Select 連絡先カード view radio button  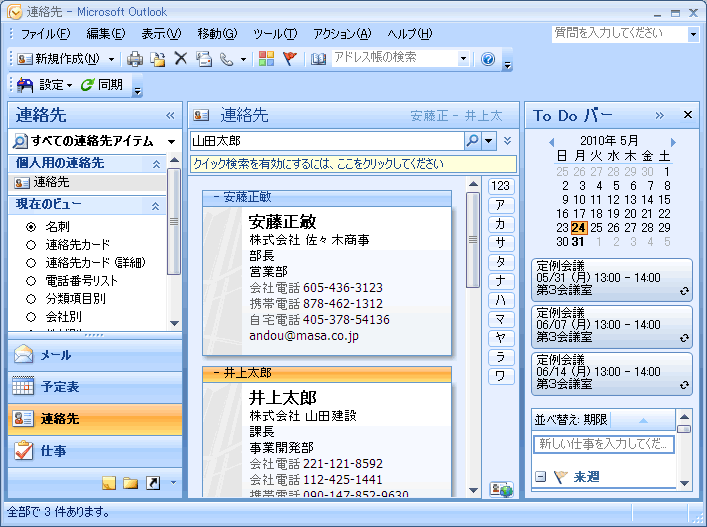(x=31, y=245)
